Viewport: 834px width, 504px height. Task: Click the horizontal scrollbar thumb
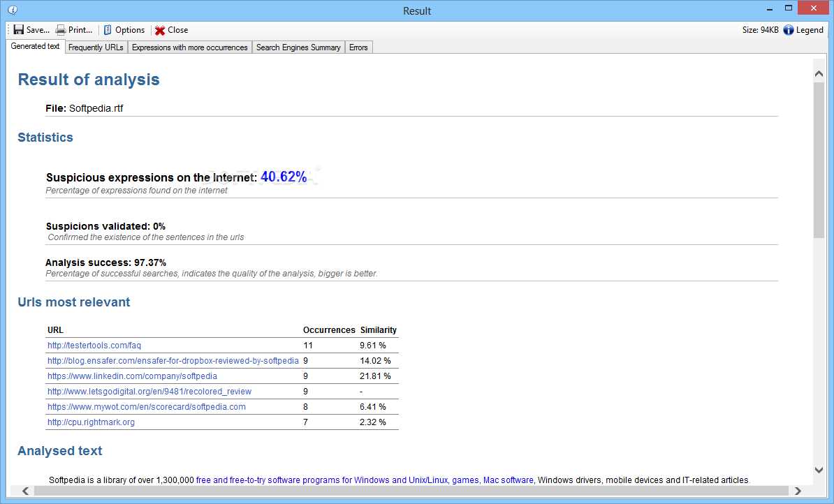pos(411,491)
